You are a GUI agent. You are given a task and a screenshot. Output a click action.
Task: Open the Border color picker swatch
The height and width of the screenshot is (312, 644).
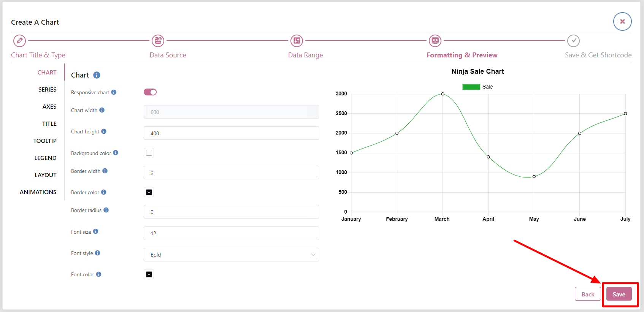pyautogui.click(x=149, y=192)
